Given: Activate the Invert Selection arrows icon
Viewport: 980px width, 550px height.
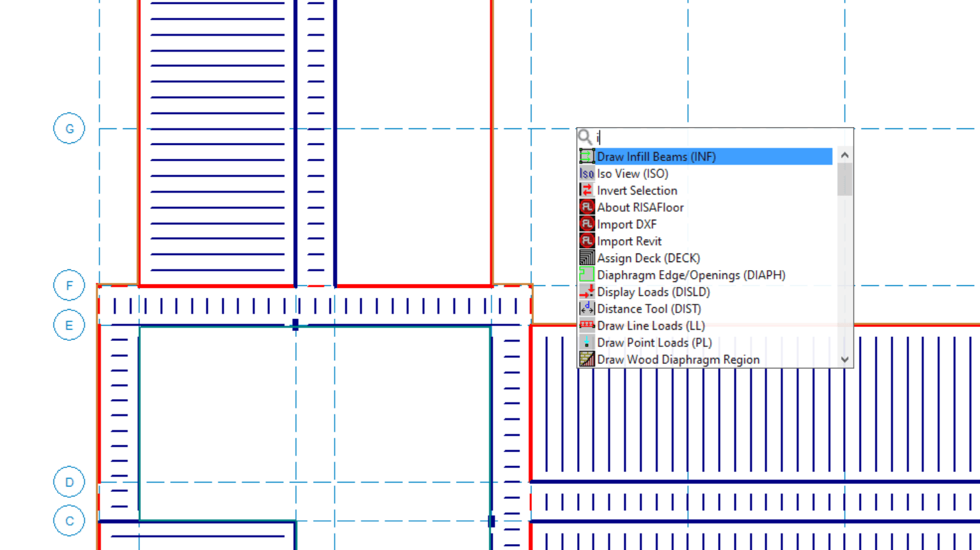Looking at the screenshot, I should coord(586,190).
